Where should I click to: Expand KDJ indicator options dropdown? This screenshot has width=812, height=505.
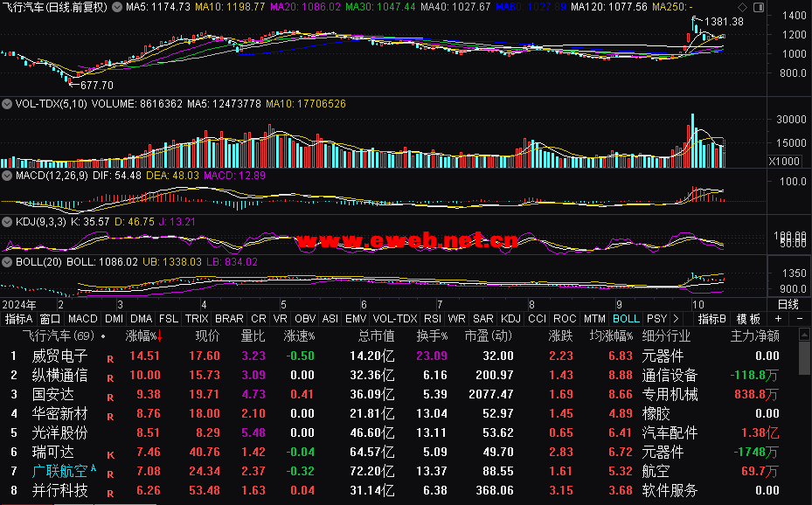click(7, 222)
